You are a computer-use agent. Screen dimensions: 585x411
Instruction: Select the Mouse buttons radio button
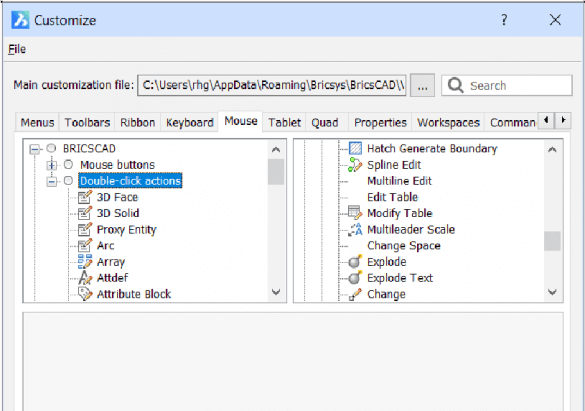[x=68, y=164]
